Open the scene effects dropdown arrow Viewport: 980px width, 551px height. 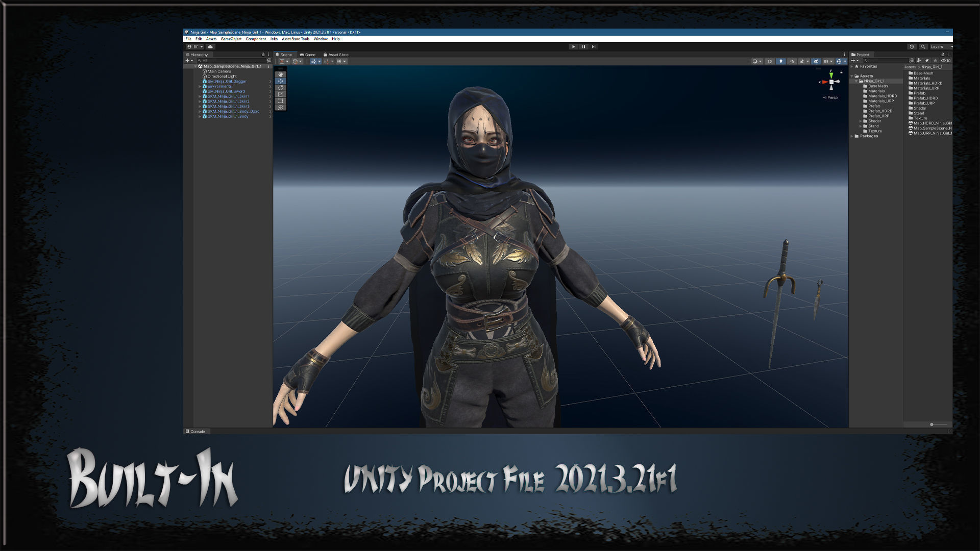click(x=807, y=61)
